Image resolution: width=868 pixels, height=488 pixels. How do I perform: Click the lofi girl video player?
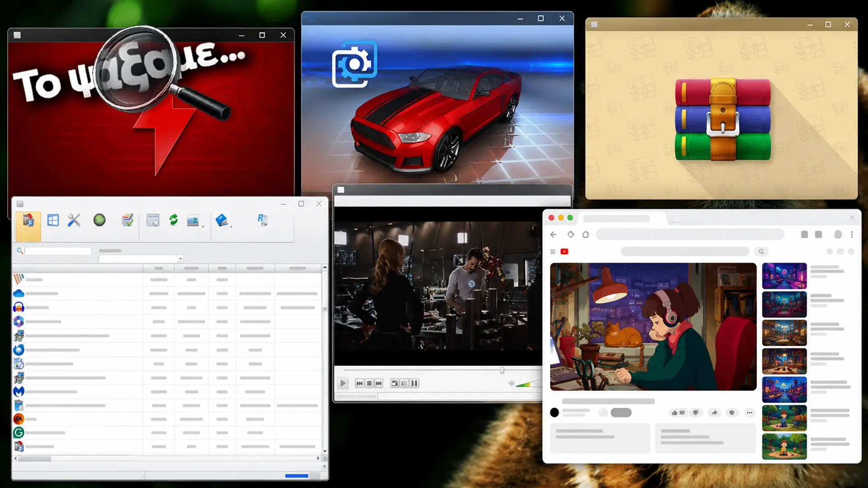click(x=653, y=327)
